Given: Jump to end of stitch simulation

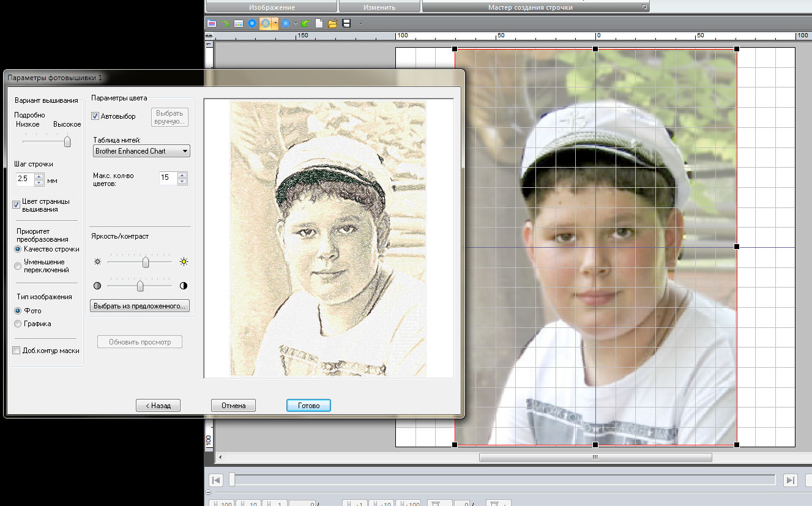Looking at the screenshot, I should [x=791, y=480].
